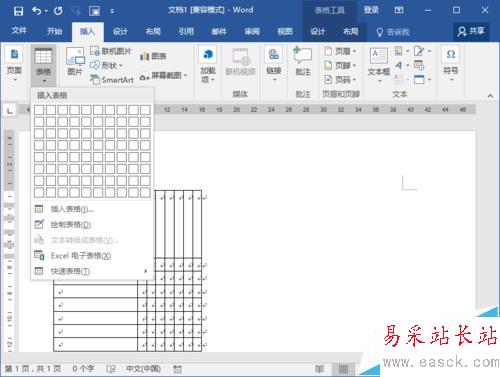This screenshot has width=500, height=377.
Task: Click the tab selector L icon on ruler
Action: pos(10,110)
